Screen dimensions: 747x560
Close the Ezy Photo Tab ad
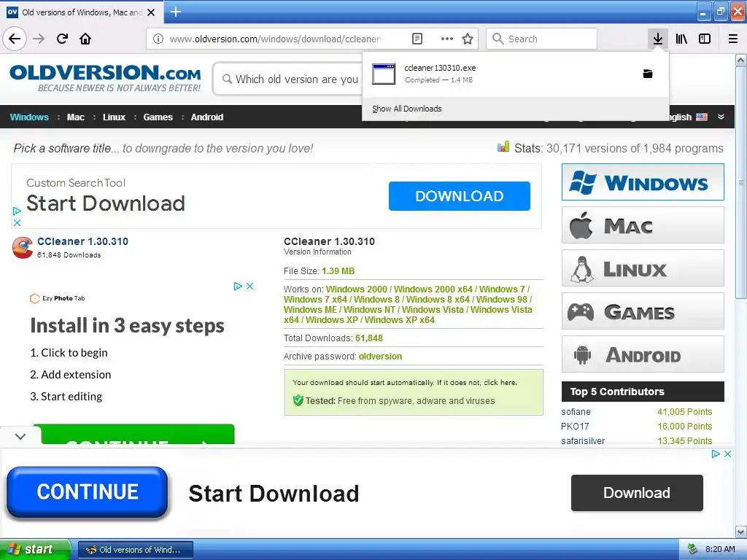coord(249,286)
